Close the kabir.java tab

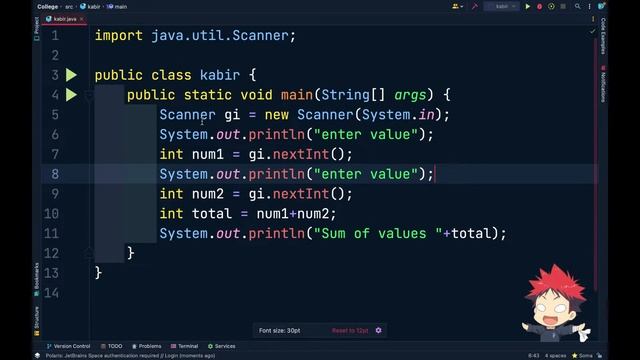(x=82, y=19)
